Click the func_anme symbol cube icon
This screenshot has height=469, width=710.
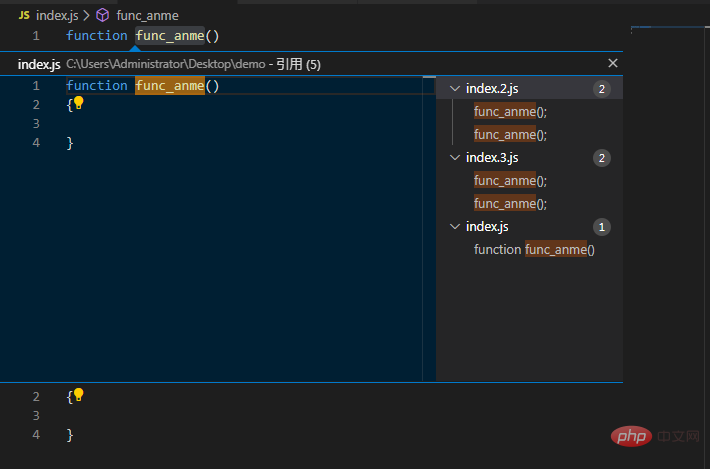click(x=103, y=15)
